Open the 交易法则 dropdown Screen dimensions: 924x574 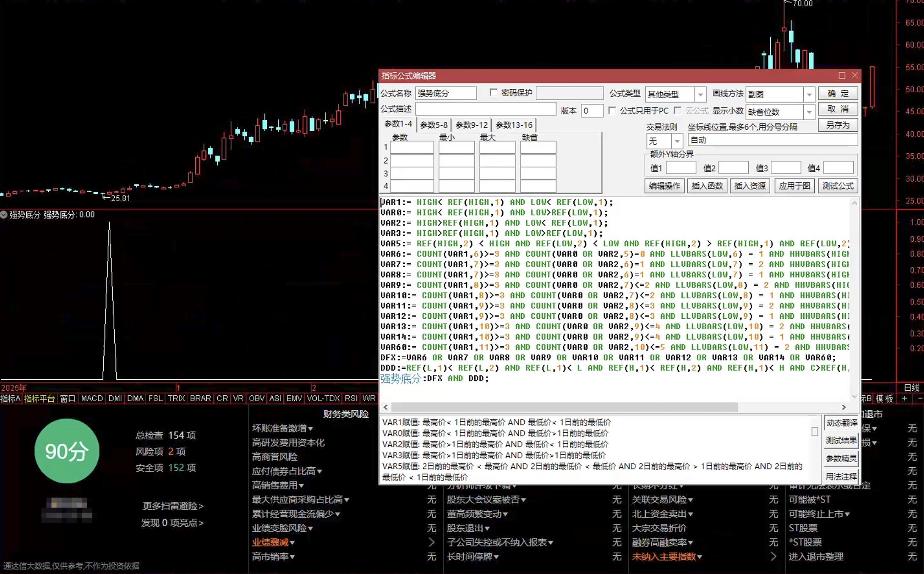(x=677, y=141)
